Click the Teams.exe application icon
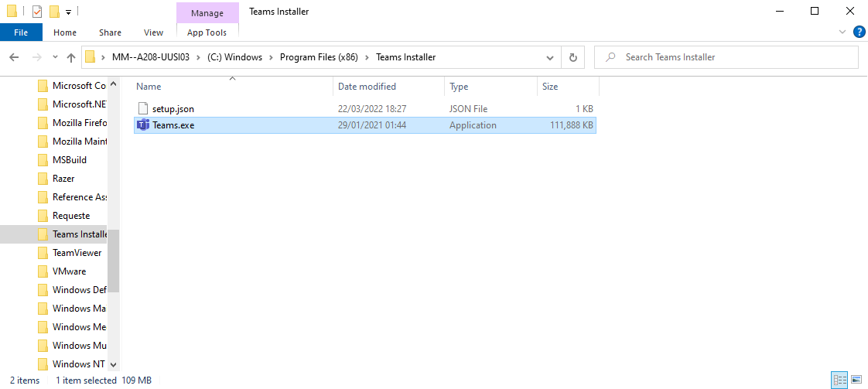Image resolution: width=868 pixels, height=389 pixels. 143,125
